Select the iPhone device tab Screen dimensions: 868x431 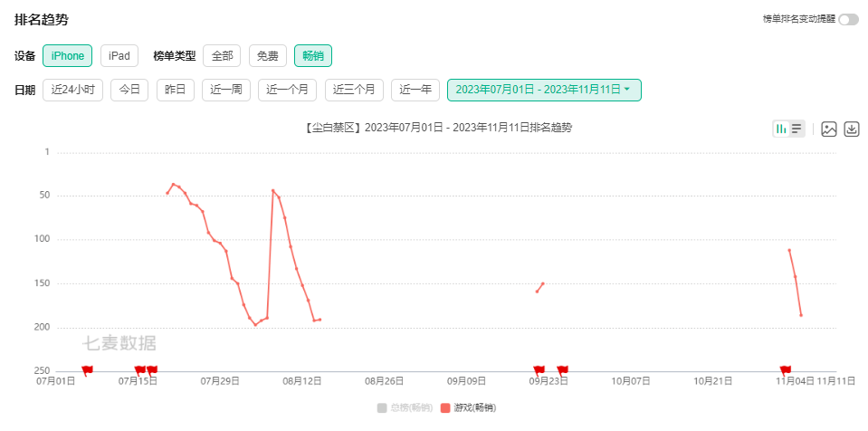tap(67, 56)
